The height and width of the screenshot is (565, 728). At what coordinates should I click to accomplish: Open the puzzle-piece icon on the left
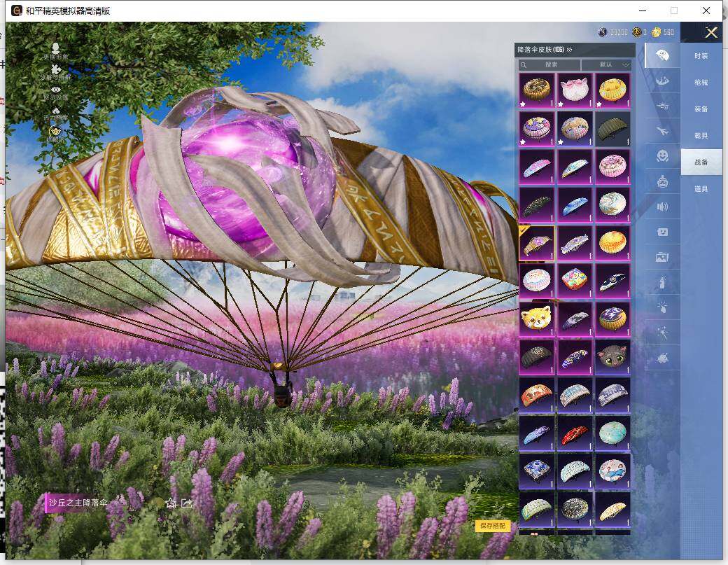click(56, 70)
